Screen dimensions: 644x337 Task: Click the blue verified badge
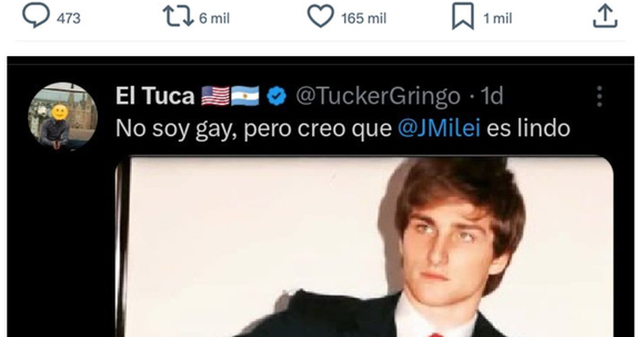(x=277, y=96)
